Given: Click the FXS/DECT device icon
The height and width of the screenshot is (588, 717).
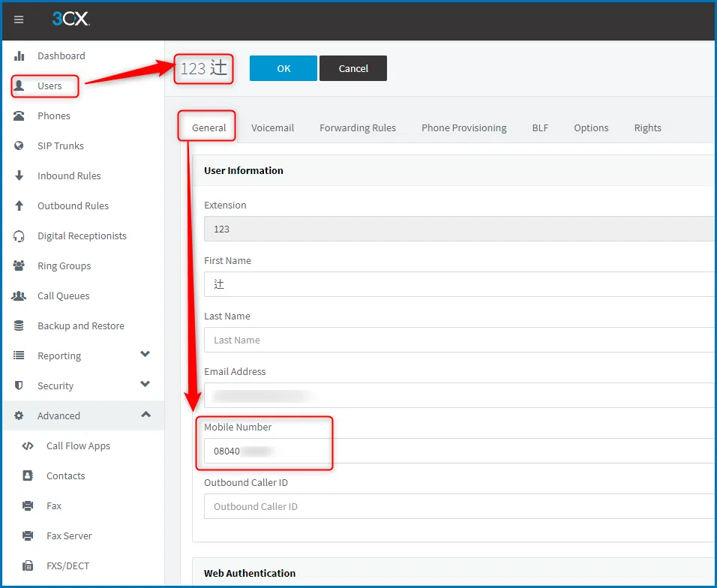Looking at the screenshot, I should pyautogui.click(x=28, y=565).
